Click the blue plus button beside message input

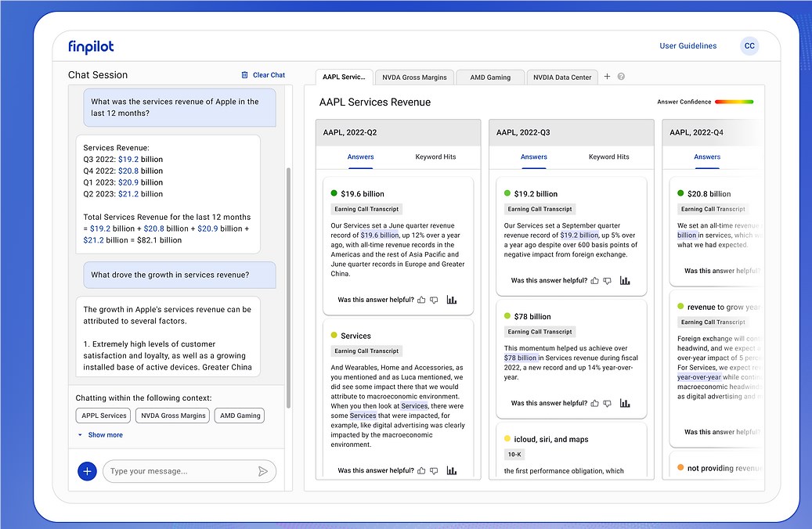point(87,471)
